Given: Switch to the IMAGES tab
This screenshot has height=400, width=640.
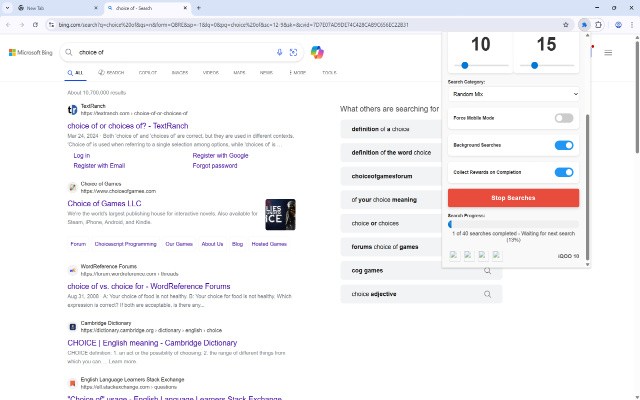Looking at the screenshot, I should coord(180,73).
